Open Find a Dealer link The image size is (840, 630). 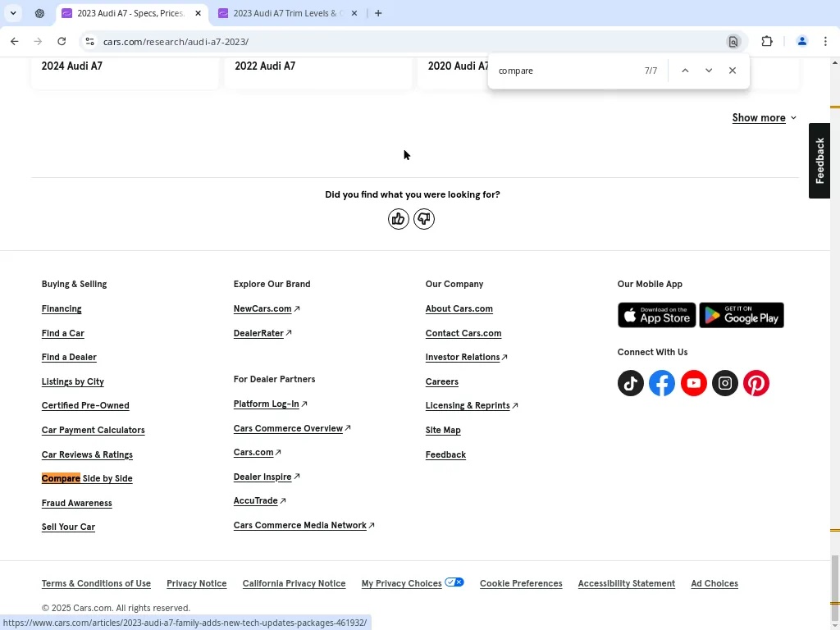69,358
